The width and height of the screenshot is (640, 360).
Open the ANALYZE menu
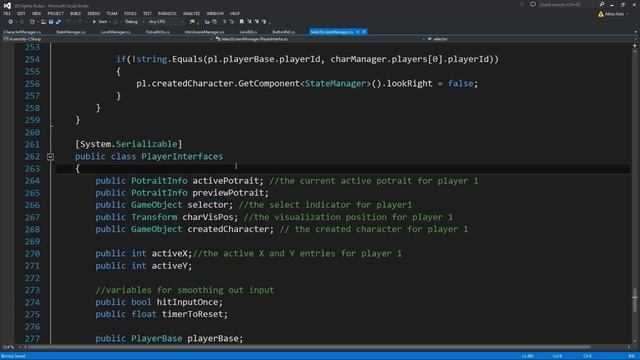point(191,13)
